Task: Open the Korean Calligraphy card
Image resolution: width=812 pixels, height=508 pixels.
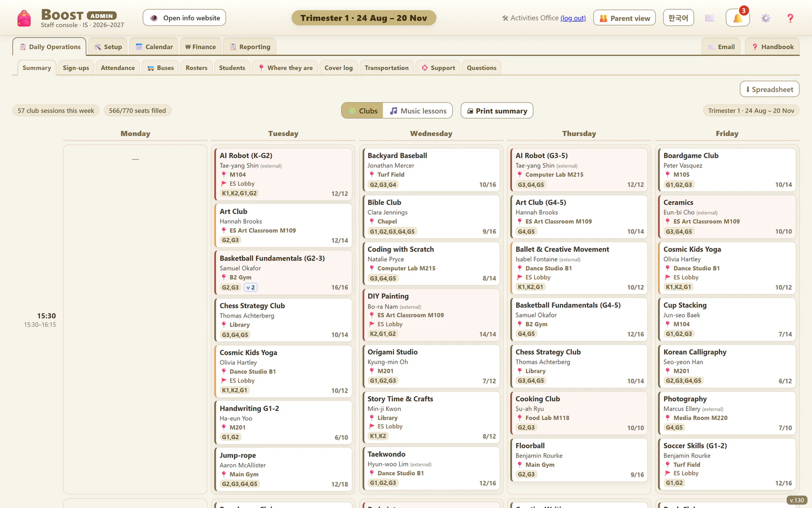Action: tap(727, 366)
